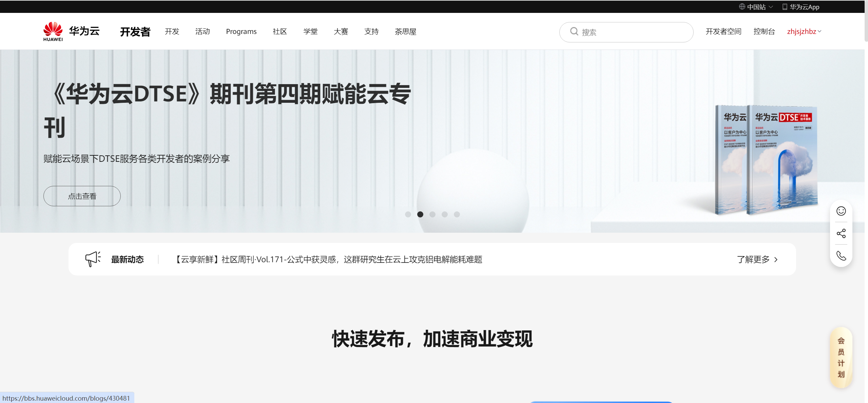Screen dimensions: 868x403
Task: Open the smiley feedback icon
Action: (x=841, y=211)
